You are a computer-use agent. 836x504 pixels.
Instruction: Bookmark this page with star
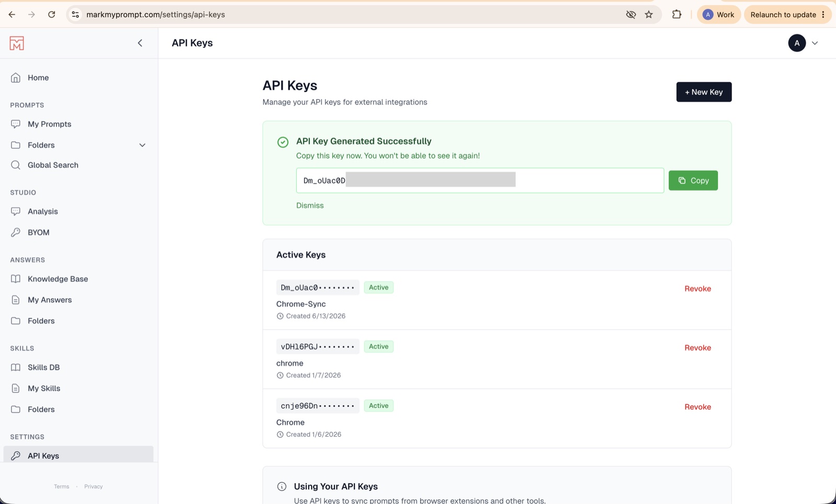tap(648, 15)
